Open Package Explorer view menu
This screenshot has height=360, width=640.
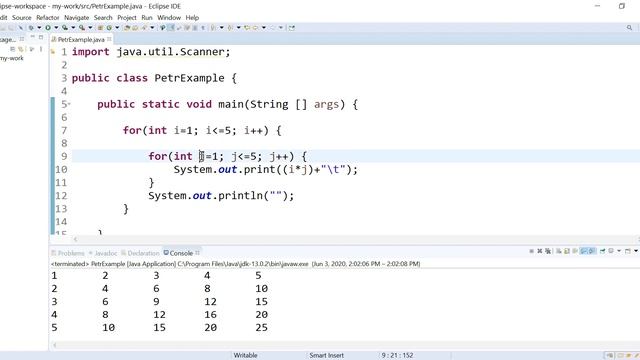(x=41, y=49)
